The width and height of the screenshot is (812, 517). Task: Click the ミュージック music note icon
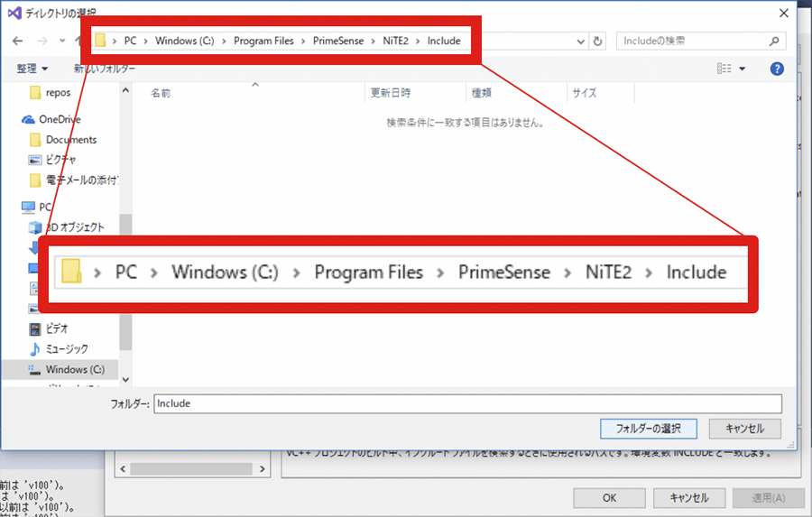(x=34, y=349)
